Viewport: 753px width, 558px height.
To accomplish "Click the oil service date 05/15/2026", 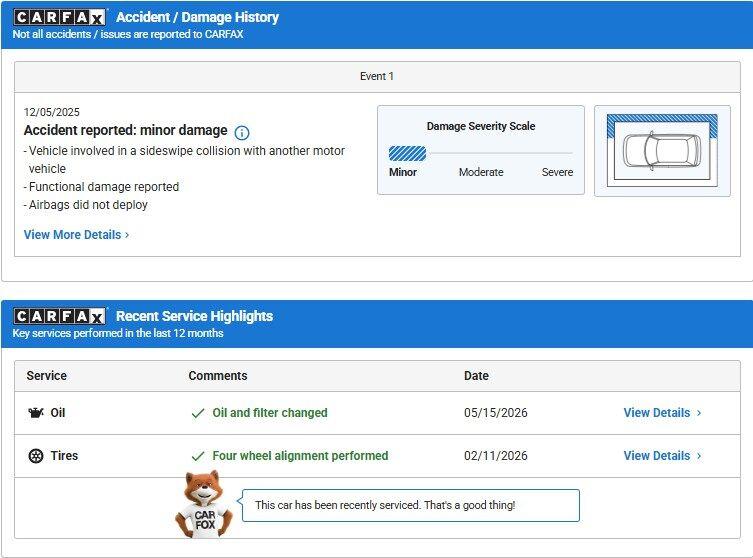I will (x=496, y=413).
